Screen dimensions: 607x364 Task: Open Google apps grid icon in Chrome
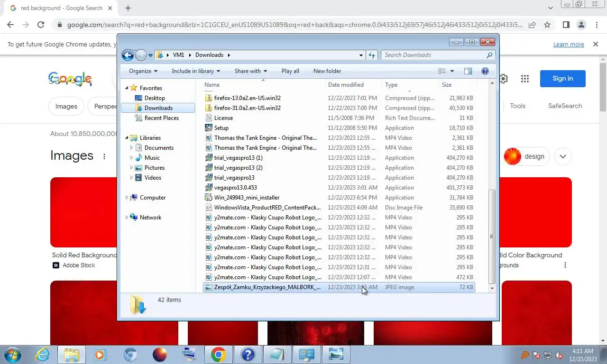click(524, 79)
